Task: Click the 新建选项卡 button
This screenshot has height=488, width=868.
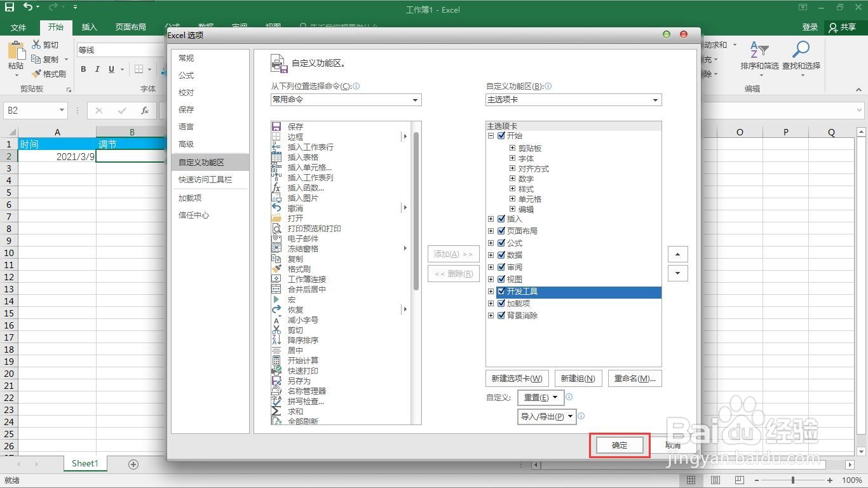Action: 517,378
